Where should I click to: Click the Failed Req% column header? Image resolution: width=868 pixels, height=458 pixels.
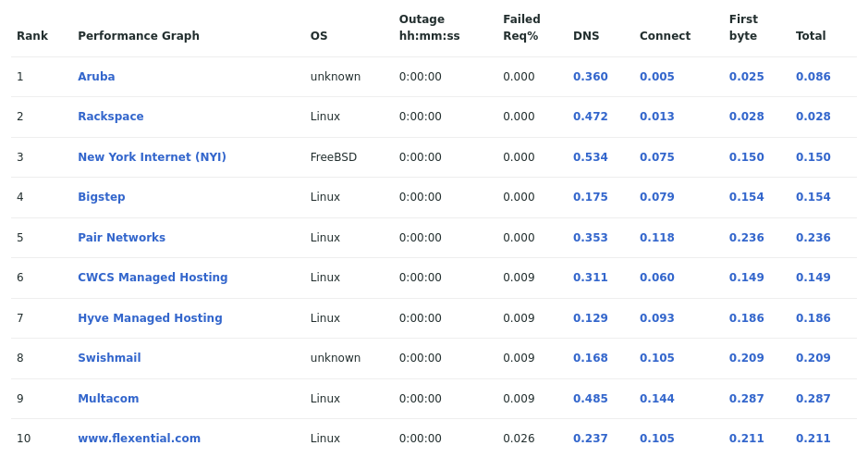521,28
